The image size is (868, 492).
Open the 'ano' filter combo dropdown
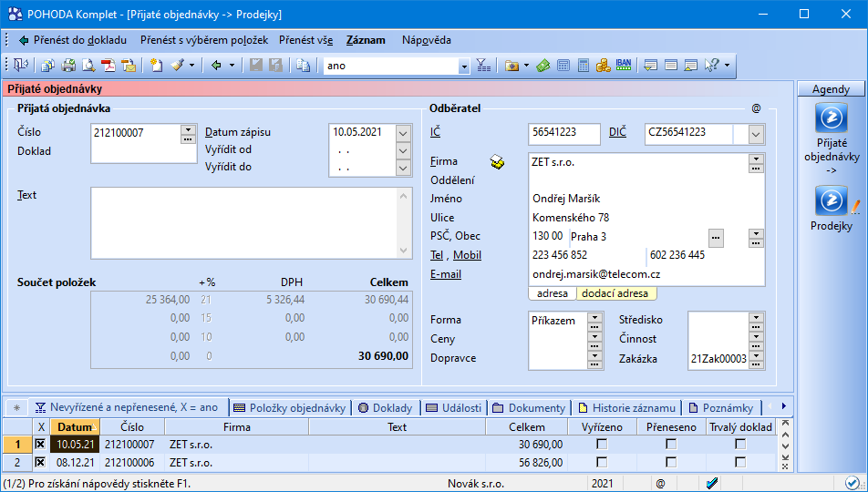coord(464,66)
